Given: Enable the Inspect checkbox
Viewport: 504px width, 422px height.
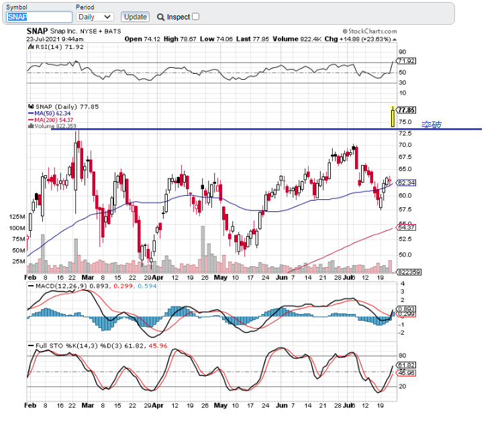Looking at the screenshot, I should coord(196,17).
